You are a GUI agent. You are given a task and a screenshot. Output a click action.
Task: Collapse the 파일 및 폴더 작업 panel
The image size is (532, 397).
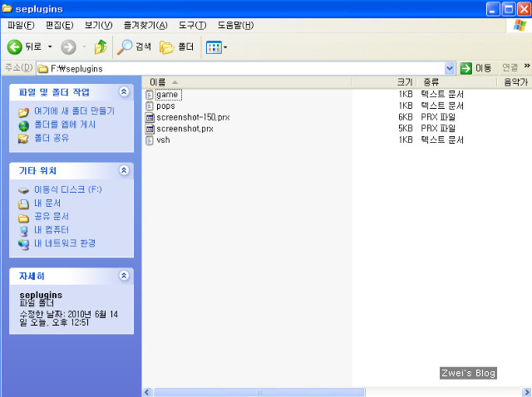(124, 91)
